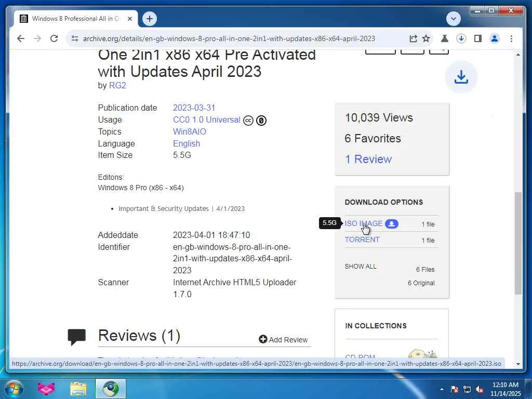Click the Reviews (1) heading
The image size is (532, 399).
pos(139,336)
